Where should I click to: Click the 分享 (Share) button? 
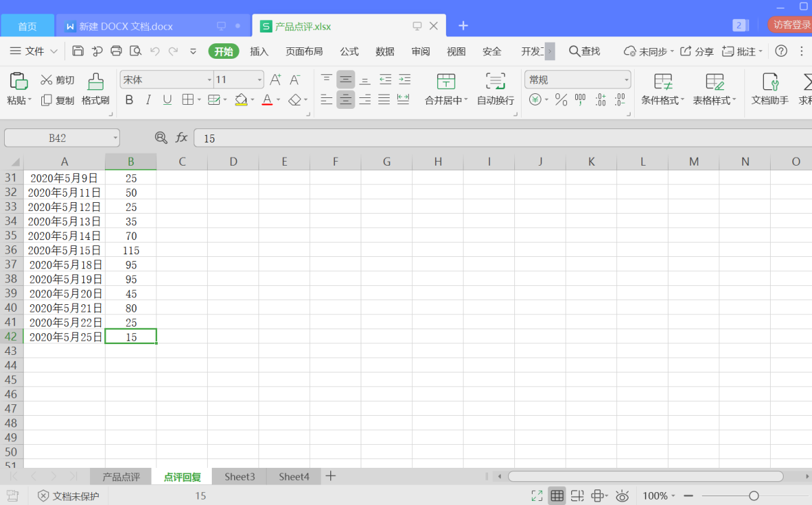click(x=697, y=51)
